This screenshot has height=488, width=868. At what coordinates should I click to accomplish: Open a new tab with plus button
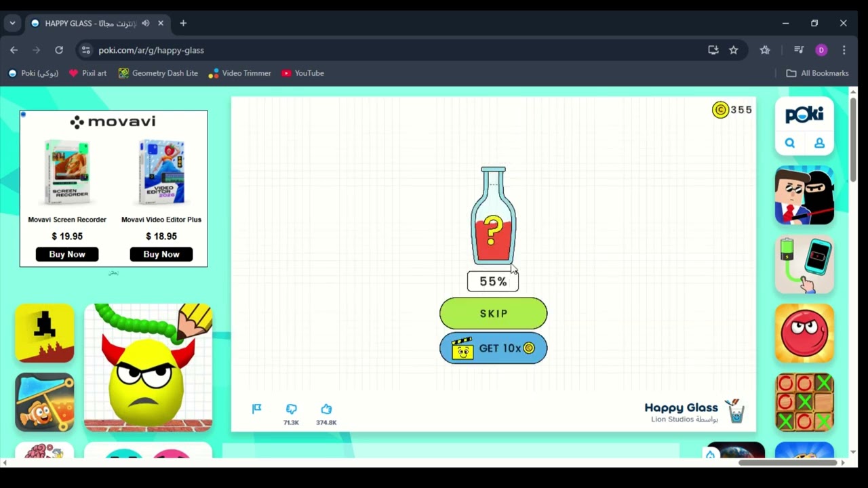(183, 23)
